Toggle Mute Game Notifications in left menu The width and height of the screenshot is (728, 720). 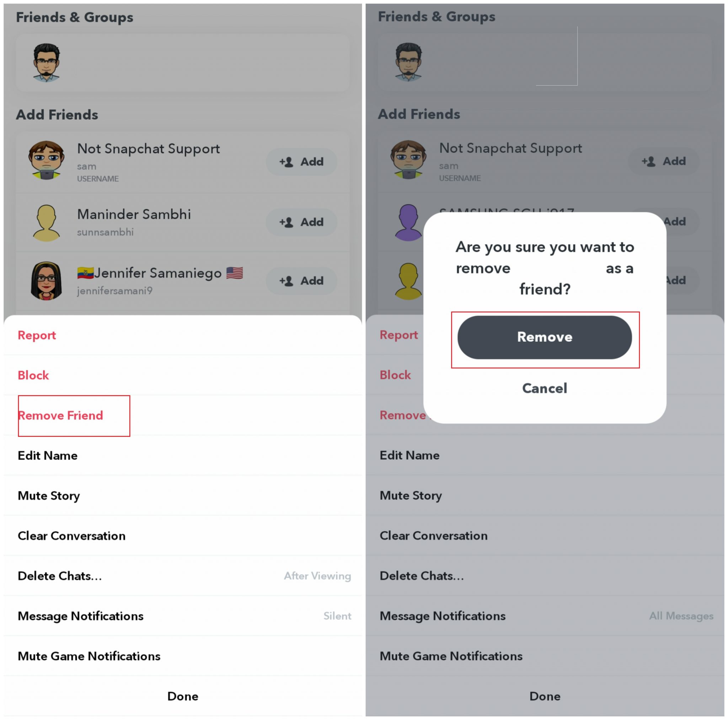point(183,656)
